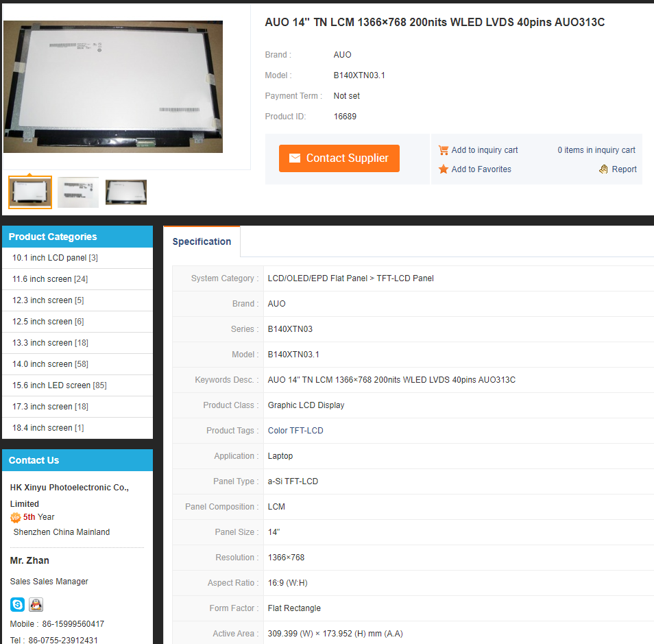Click the mobile number 86-15999560417

(x=73, y=624)
